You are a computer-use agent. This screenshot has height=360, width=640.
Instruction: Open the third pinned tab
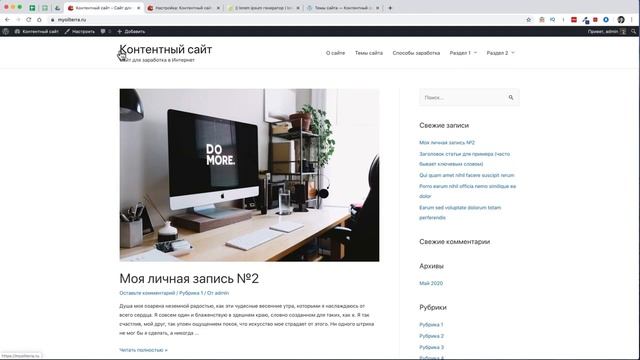click(58, 8)
